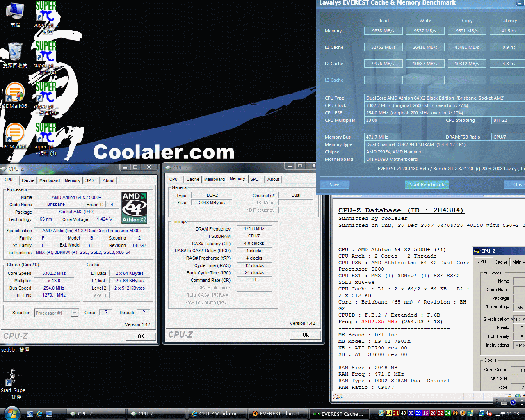Image resolution: width=525 pixels, height=420 pixels.
Task: Click the Memory Size 2048 MBytes value
Action: 212,203
